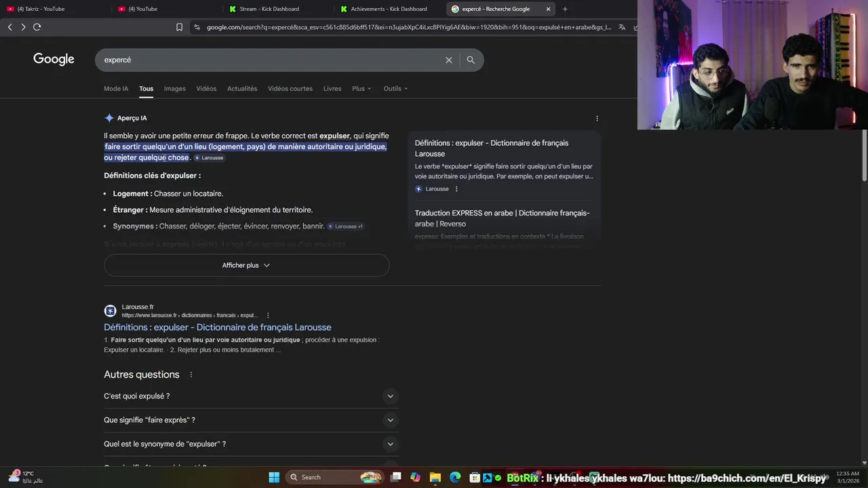
Task: Open Microsoft Store from the taskbar
Action: click(475, 477)
